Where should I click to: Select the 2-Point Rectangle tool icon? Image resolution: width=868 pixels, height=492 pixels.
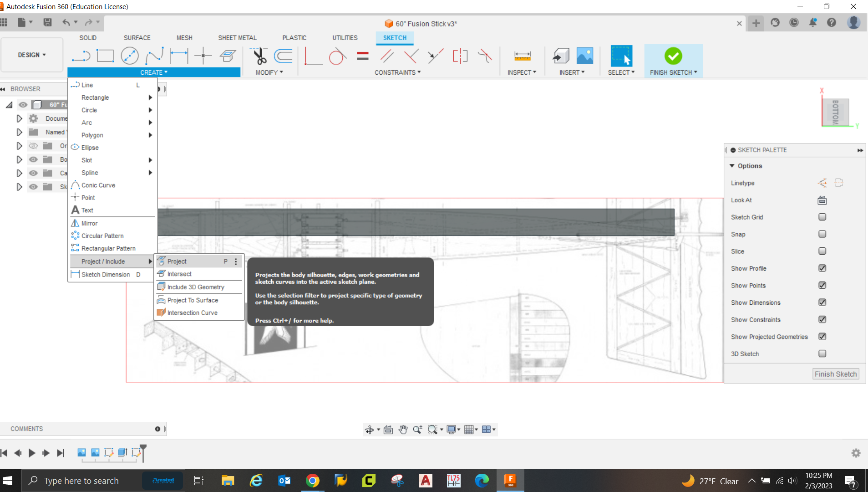click(x=105, y=56)
